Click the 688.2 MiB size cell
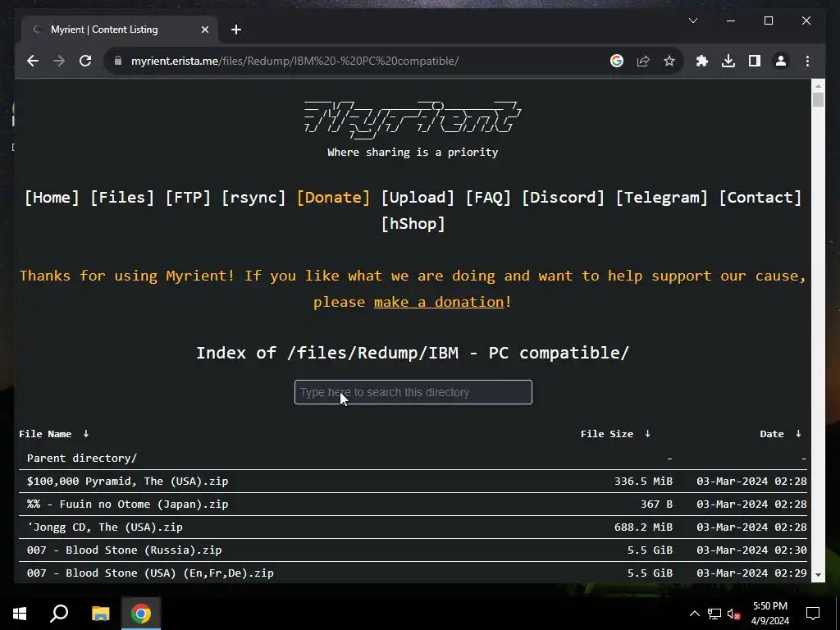 [643, 527]
